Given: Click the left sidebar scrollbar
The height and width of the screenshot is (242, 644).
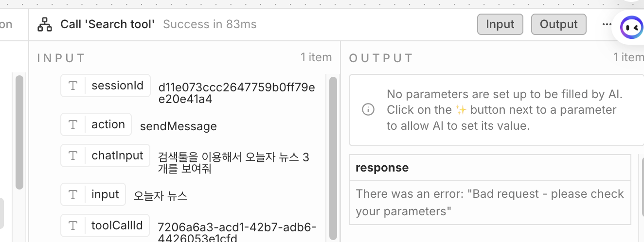Looking at the screenshot, I should [19, 131].
